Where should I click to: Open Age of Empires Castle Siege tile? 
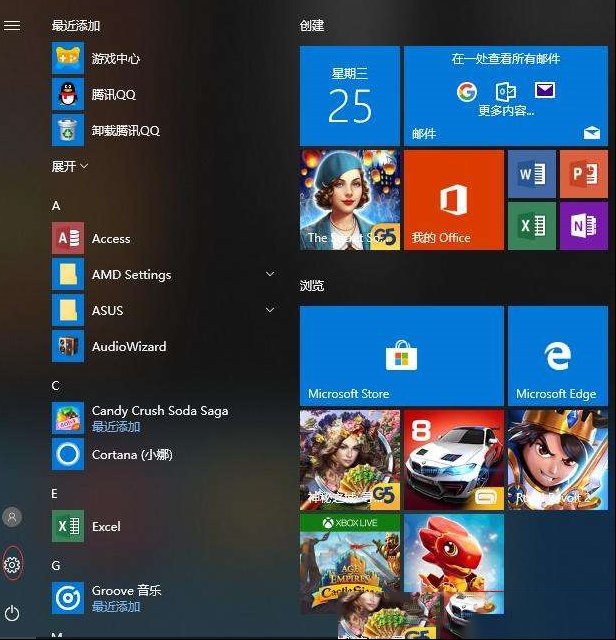(350, 564)
